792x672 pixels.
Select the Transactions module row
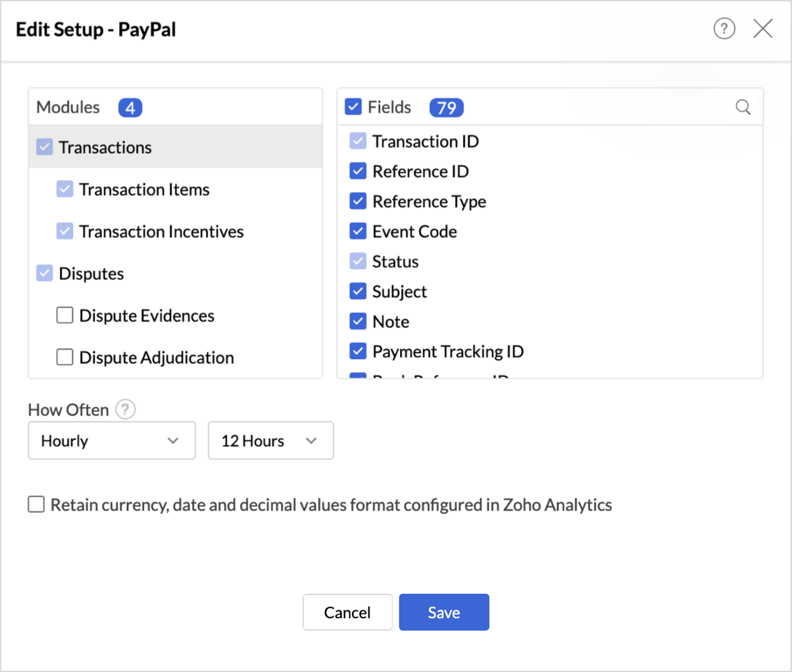point(105,147)
